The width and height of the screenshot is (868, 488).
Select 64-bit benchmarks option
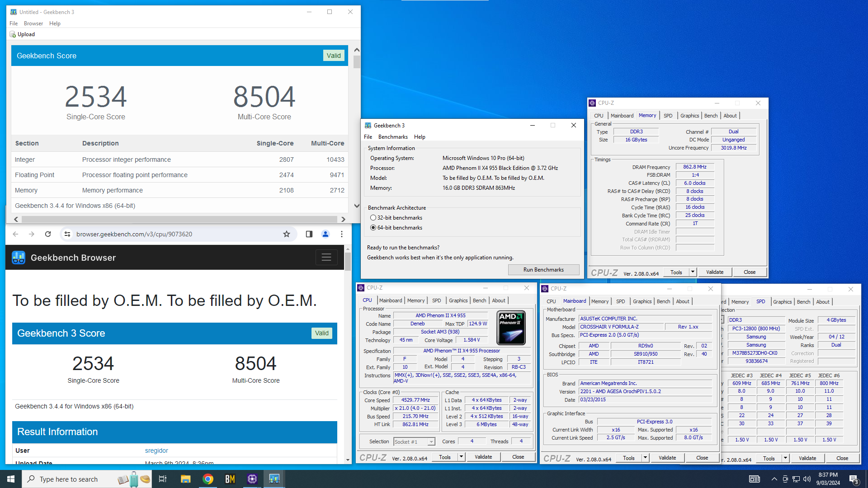396,228
